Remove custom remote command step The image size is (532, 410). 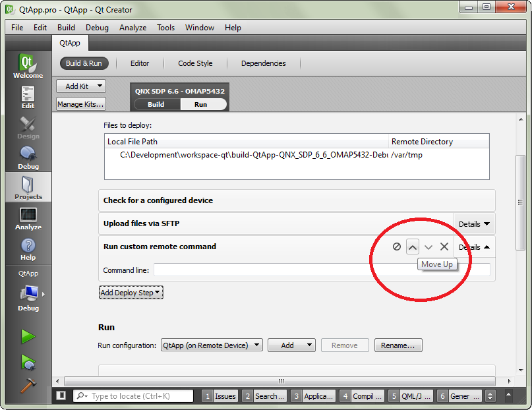pos(444,247)
